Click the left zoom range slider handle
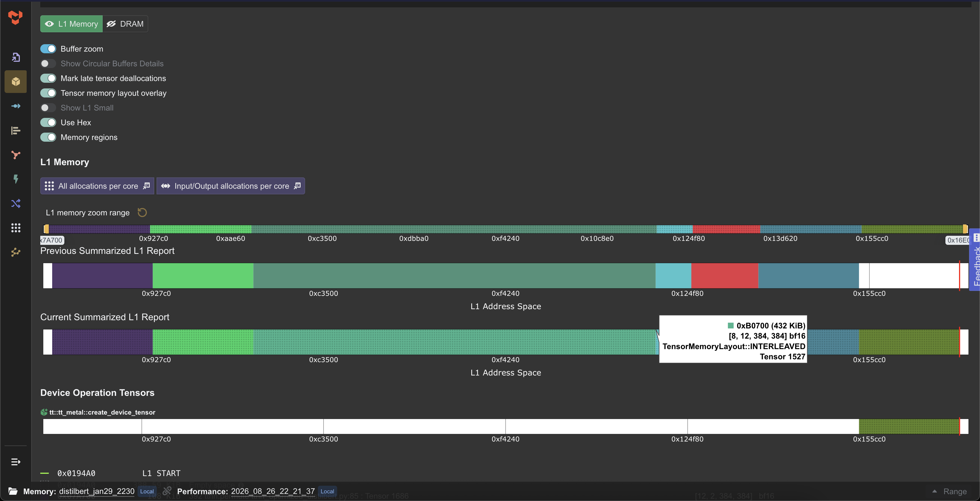 [x=46, y=229]
